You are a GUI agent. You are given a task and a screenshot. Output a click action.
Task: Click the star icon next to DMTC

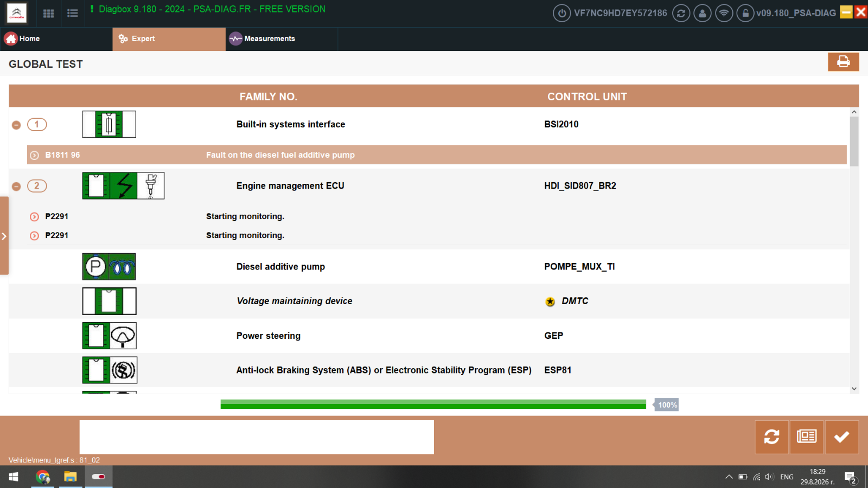(550, 302)
